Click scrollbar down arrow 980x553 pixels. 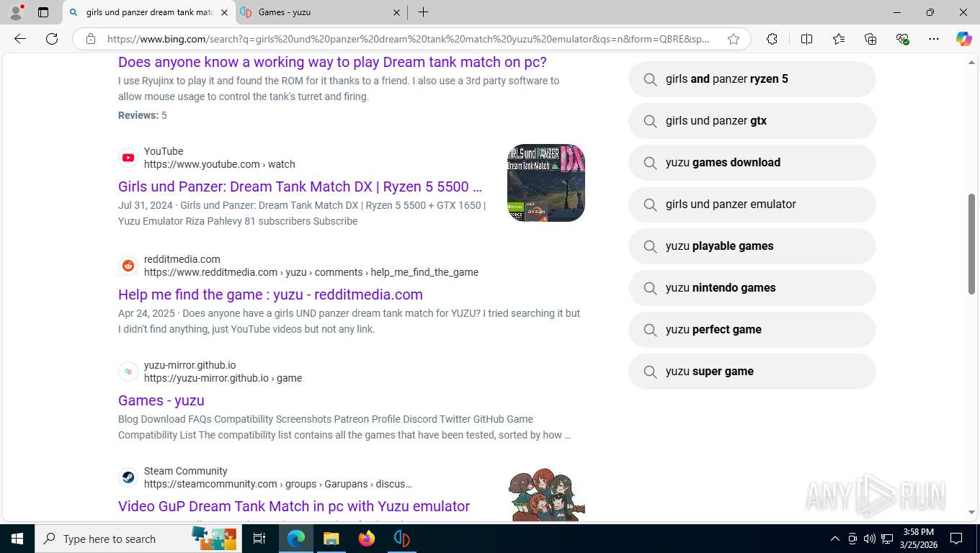971,512
